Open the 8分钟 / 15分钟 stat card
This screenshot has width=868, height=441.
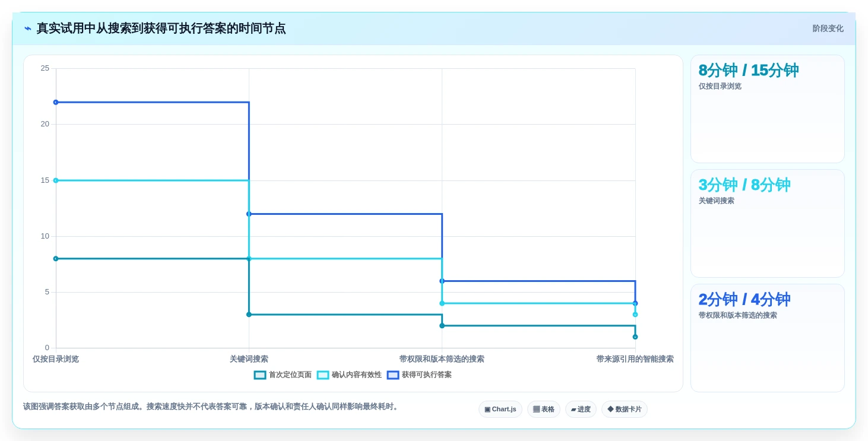[x=768, y=109]
